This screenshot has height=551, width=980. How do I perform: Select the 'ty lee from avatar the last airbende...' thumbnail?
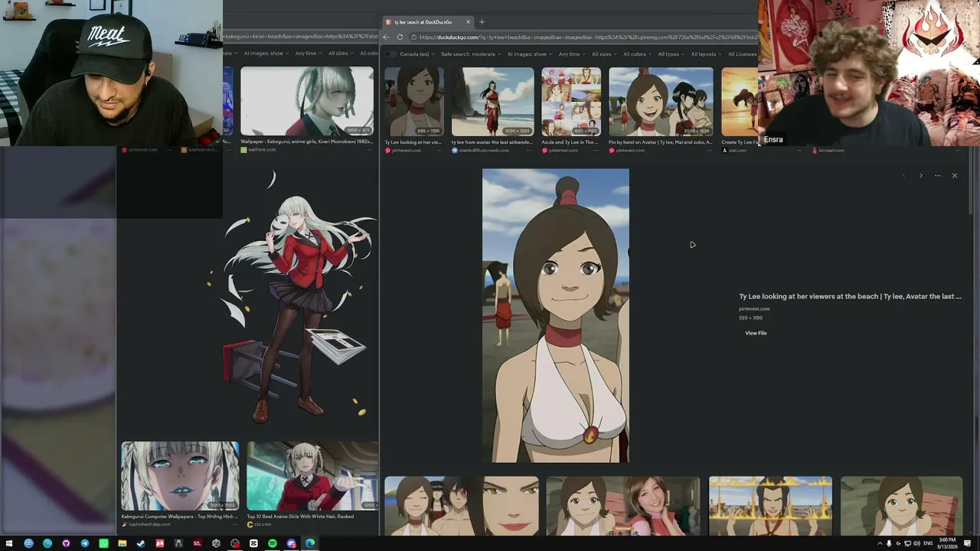(x=492, y=102)
